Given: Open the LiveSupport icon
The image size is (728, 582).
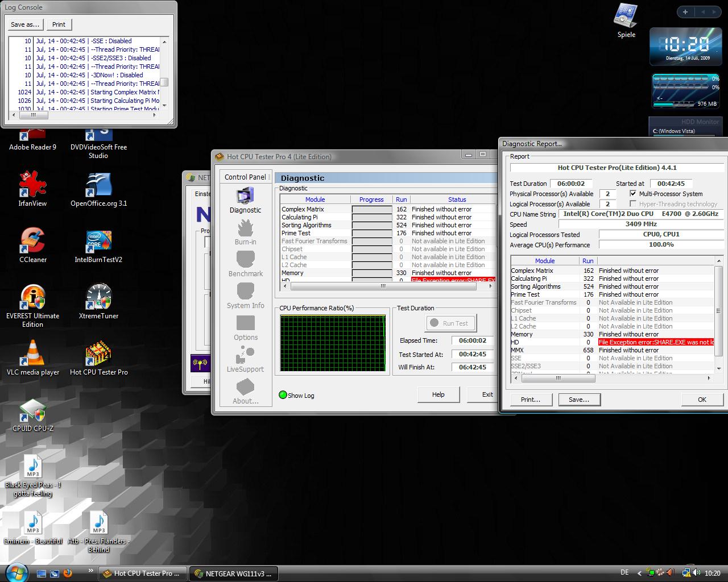Looking at the screenshot, I should (x=245, y=355).
